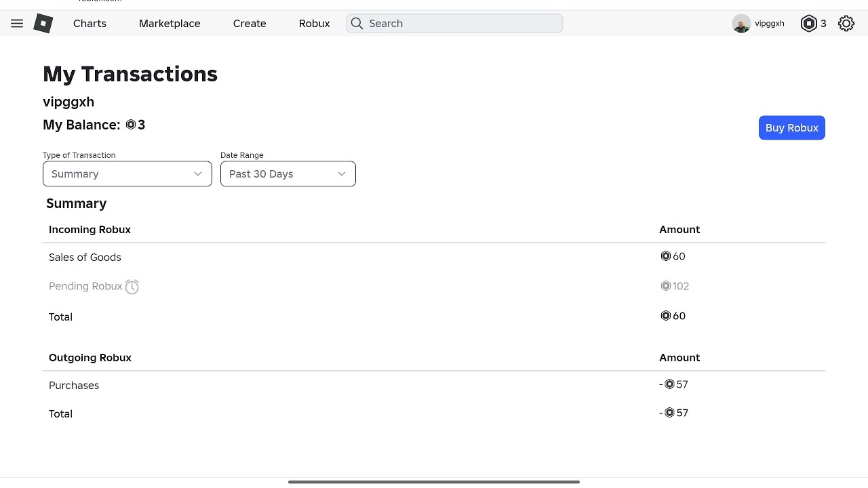Screen dimensions: 868x488
Task: Go to Create page
Action: pyautogui.click(x=250, y=23)
